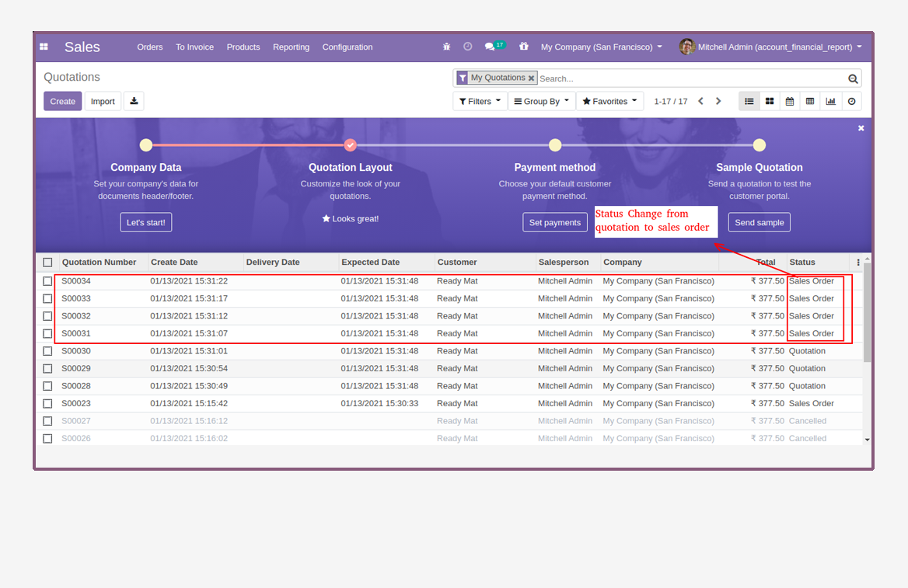Screen dimensions: 908x588
Task: Switch to graph view
Action: tap(830, 101)
